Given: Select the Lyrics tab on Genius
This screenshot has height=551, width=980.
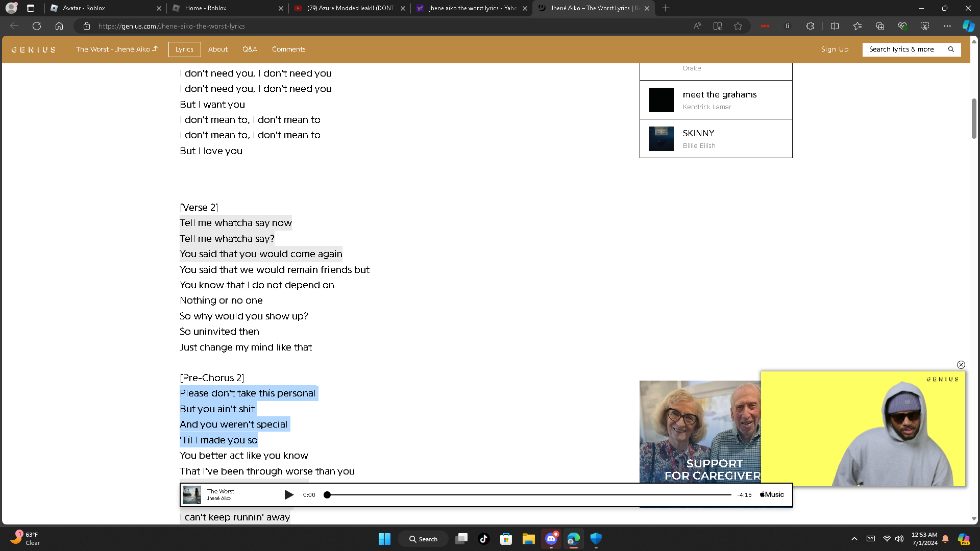Looking at the screenshot, I should [x=184, y=49].
